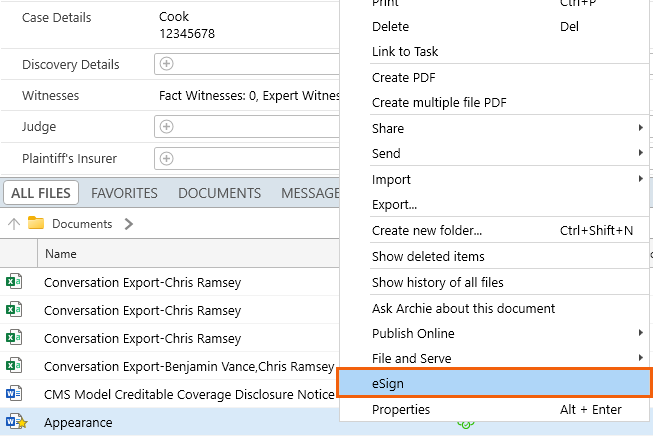653x442 pixels.
Task: Expand the chevron after Documents in breadcrumb
Action: 128,224
